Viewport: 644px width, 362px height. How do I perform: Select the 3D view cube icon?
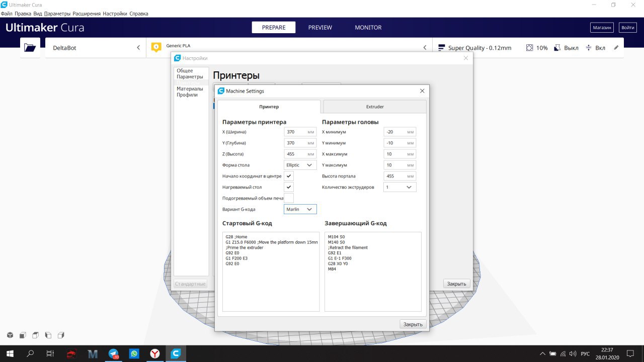pos(10,335)
